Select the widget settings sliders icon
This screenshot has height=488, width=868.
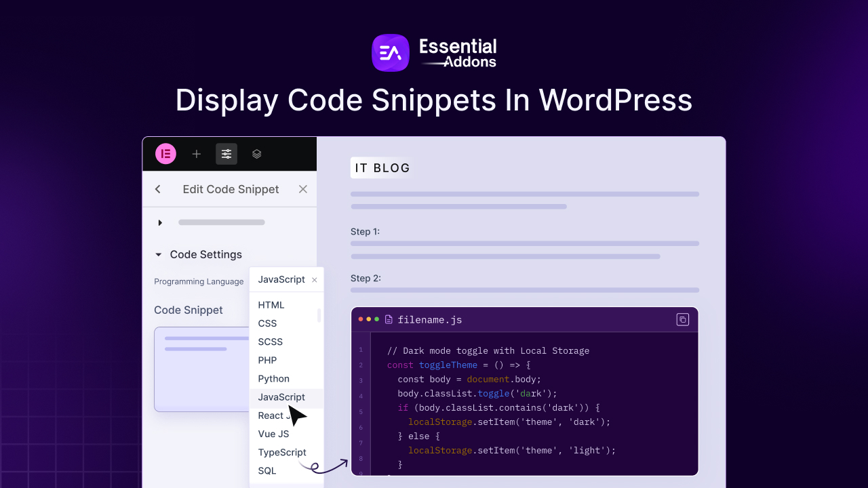[226, 154]
